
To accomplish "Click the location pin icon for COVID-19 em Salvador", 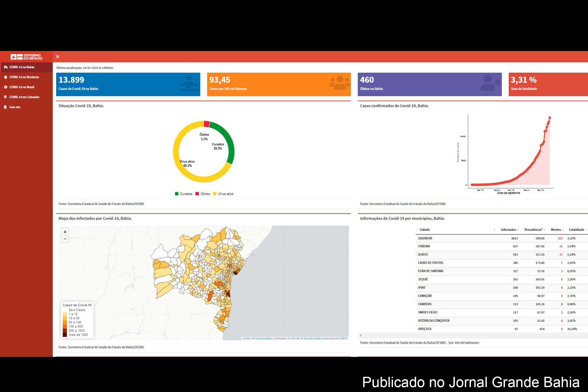I will point(5,97).
